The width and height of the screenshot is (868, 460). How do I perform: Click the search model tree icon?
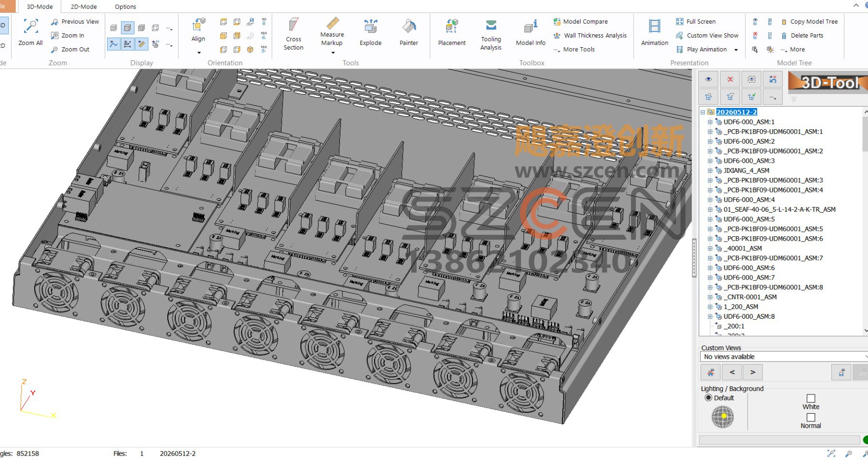(x=708, y=97)
